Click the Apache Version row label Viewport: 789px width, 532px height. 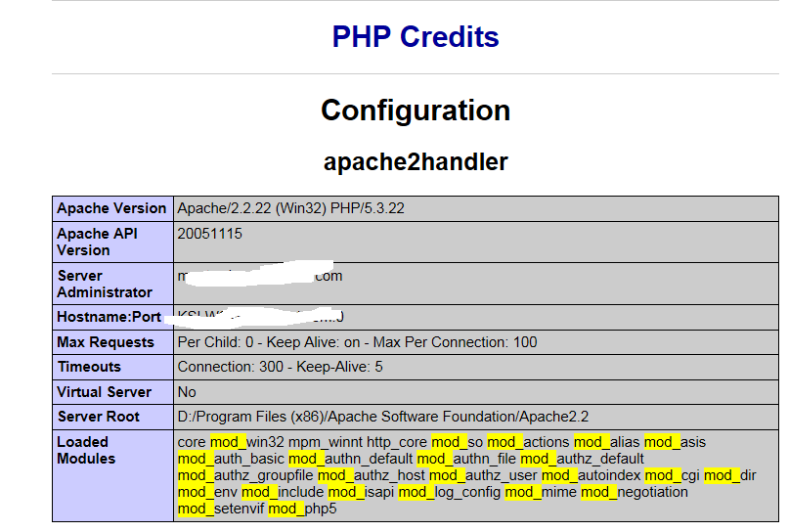click(x=111, y=208)
